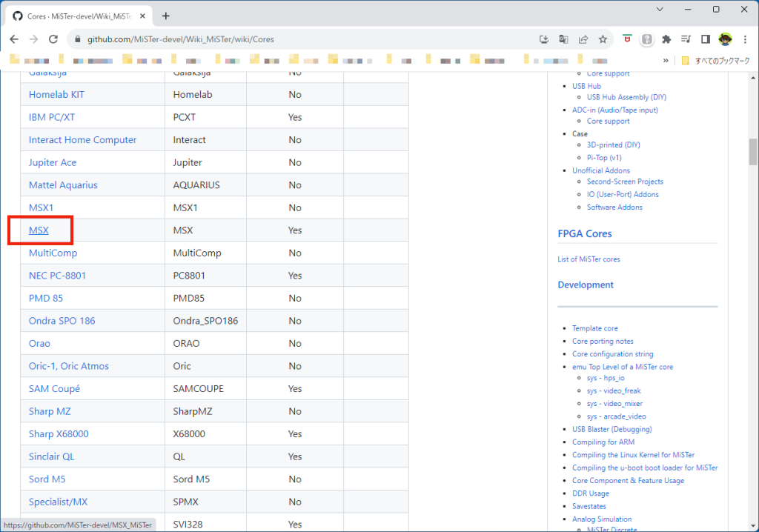This screenshot has width=759, height=532.
Task: Click the translate page icon
Action: (564, 39)
